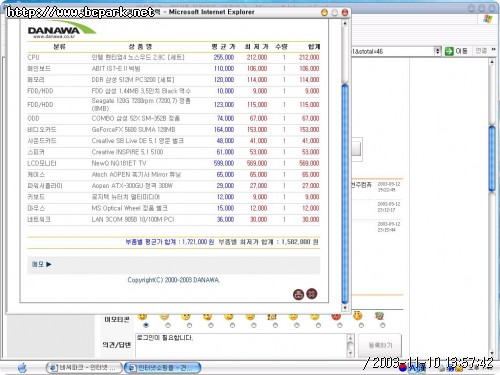The height and width of the screenshot is (375, 500).
Task: Click the 'DDR 512M PC3200' product name
Action: point(133,80)
